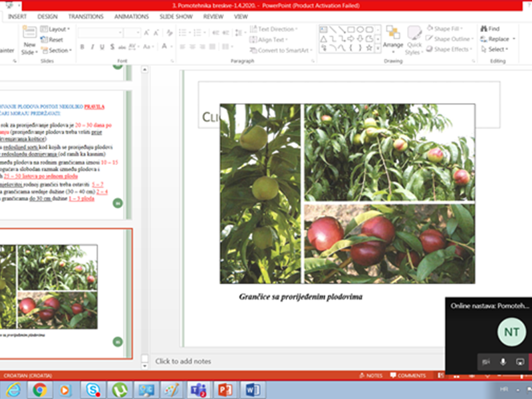Image resolution: width=532 pixels, height=399 pixels.
Task: Open Google Chrome from the taskbar
Action: 39,390
